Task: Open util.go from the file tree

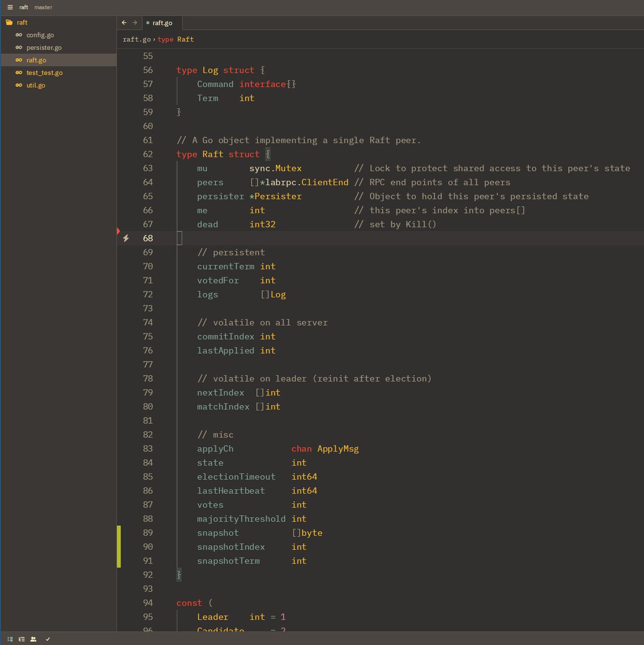Action: [x=59, y=85]
